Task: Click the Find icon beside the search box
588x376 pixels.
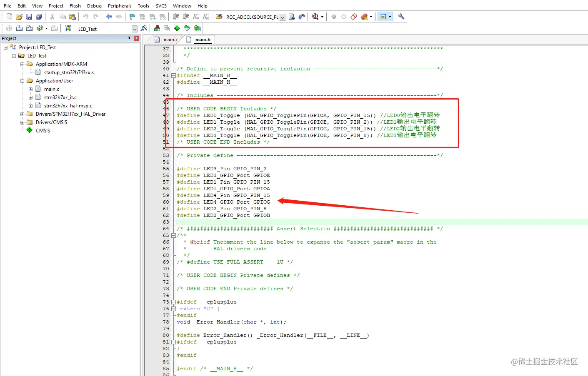Action: [292, 17]
